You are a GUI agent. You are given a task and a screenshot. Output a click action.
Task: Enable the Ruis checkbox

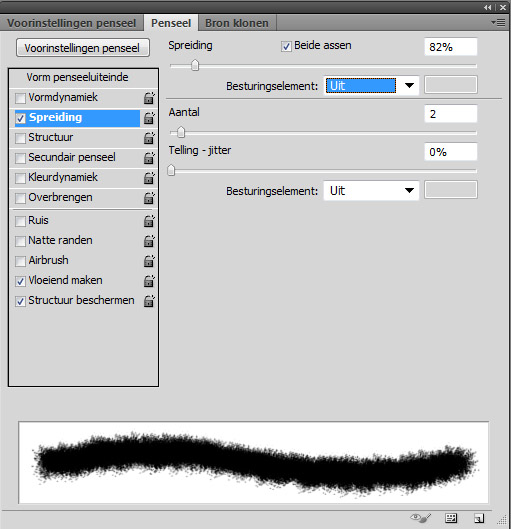point(20,221)
